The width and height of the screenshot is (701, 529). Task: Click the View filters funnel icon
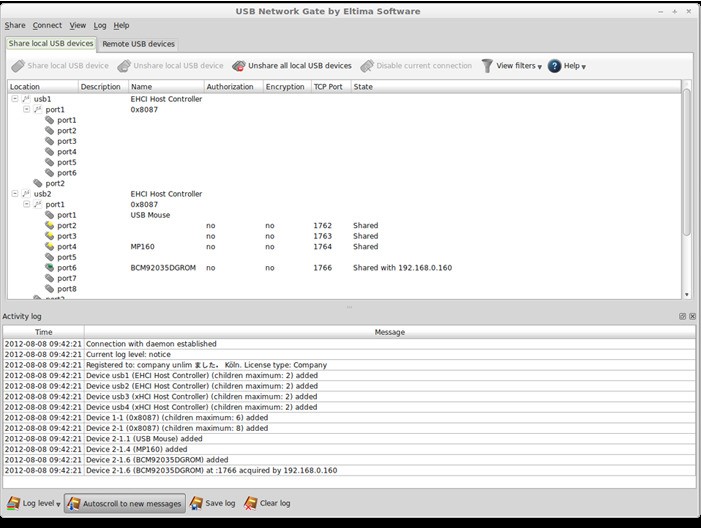click(487, 66)
